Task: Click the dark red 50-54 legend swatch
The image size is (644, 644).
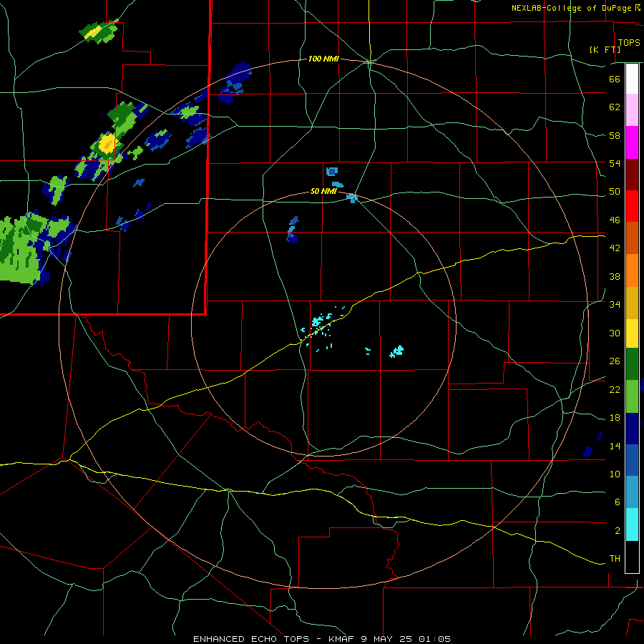Action: (632, 175)
